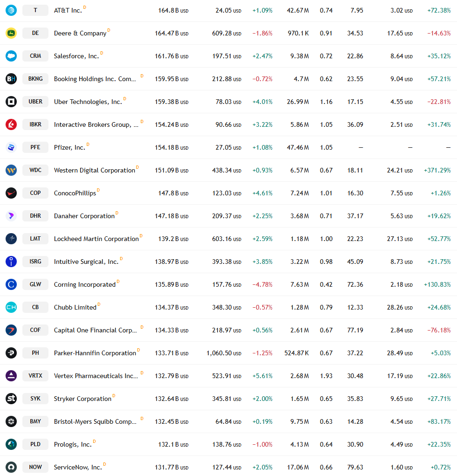
Task: Open the T ticker symbol button
Action: tap(35, 10)
